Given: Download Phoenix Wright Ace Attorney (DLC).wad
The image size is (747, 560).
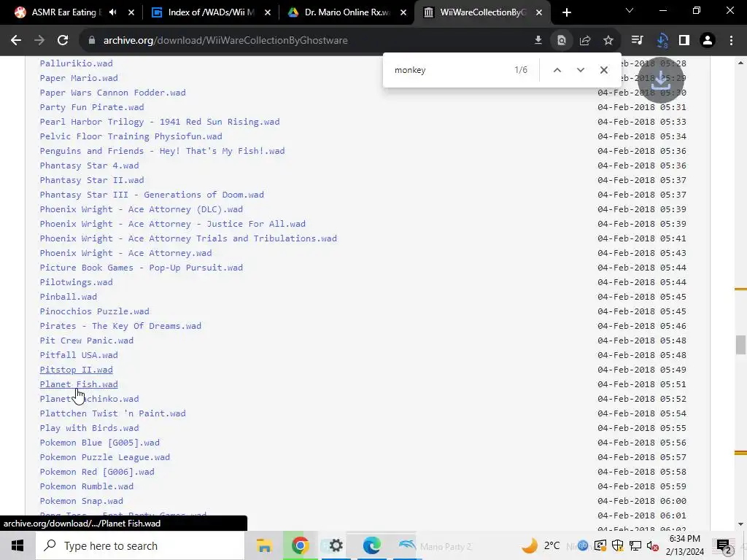Looking at the screenshot, I should point(142,209).
